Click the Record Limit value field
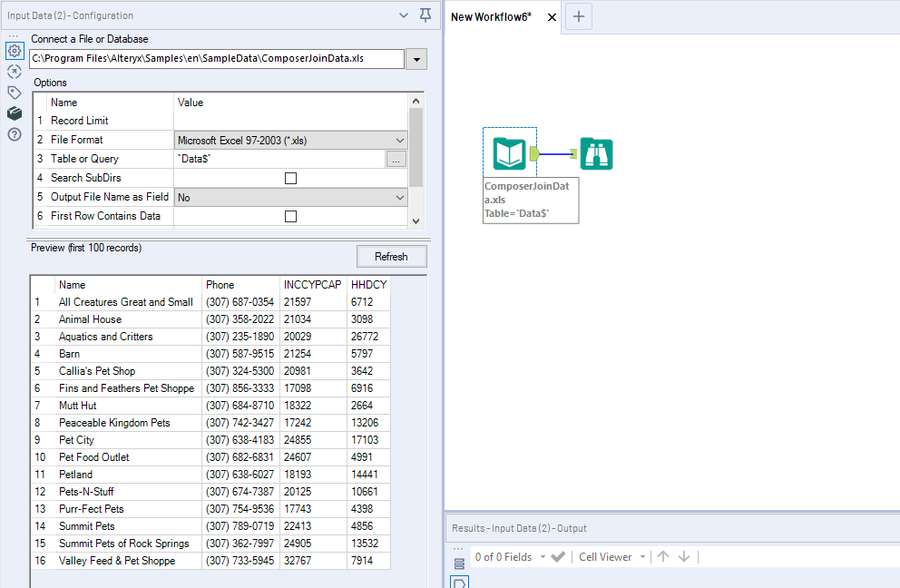The height and width of the screenshot is (588, 900). (290, 121)
